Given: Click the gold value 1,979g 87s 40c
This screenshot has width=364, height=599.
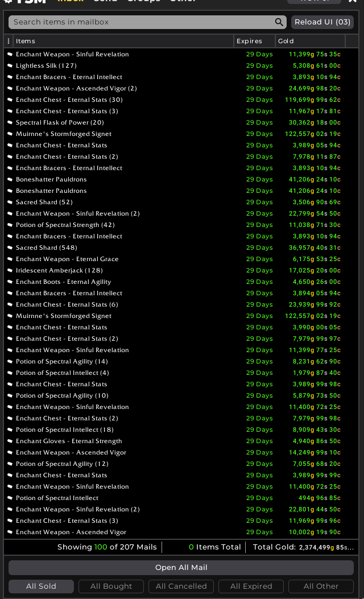Looking at the screenshot, I should [x=317, y=373].
